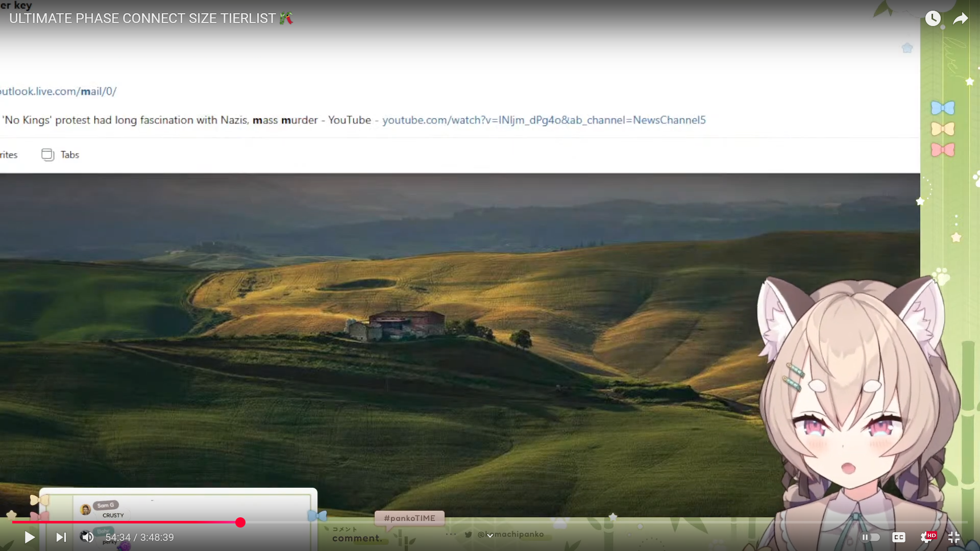Mute the volume speaker icon
The image size is (980, 551).
pyautogui.click(x=87, y=537)
